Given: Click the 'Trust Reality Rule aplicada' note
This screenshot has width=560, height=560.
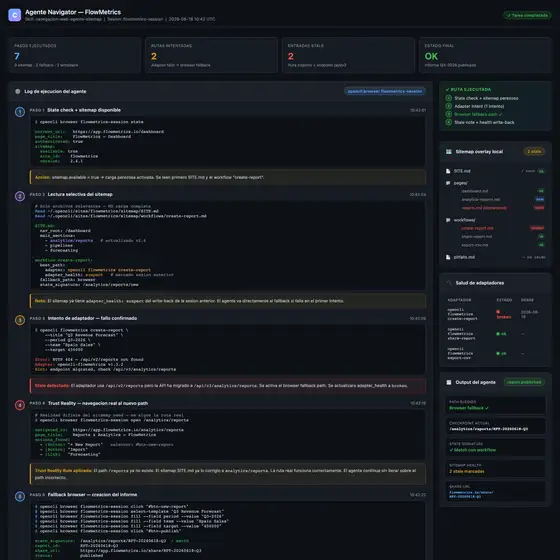Looking at the screenshot, I should 228,474.
